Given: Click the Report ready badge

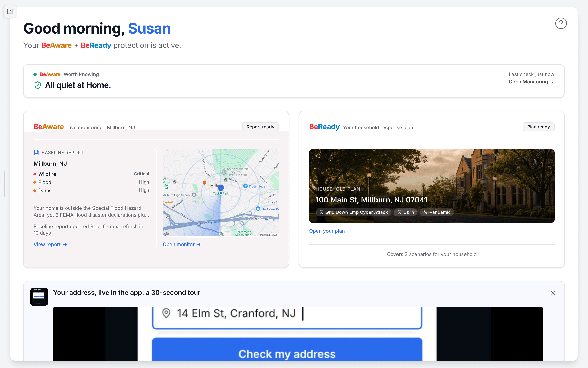Looking at the screenshot, I should (x=260, y=127).
